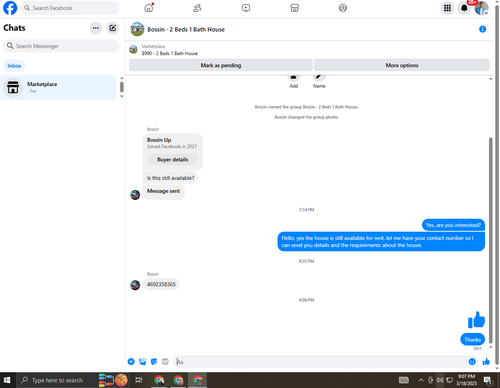500x388 pixels.
Task: Click the Bossin Up profile name
Action: 159,140
